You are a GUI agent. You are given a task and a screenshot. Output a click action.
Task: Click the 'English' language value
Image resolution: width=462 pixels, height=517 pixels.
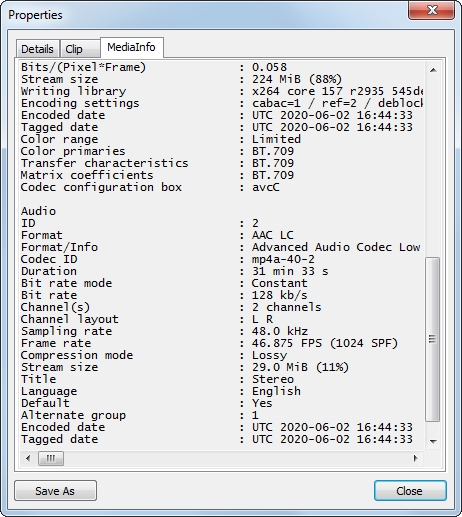276,391
